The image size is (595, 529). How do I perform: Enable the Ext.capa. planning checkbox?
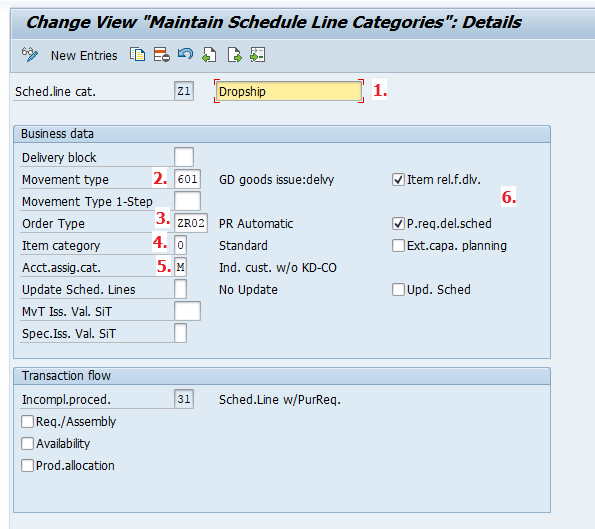pos(398,245)
